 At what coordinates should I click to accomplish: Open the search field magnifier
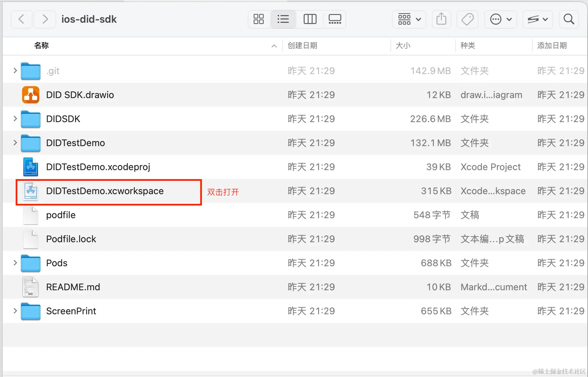click(x=569, y=19)
